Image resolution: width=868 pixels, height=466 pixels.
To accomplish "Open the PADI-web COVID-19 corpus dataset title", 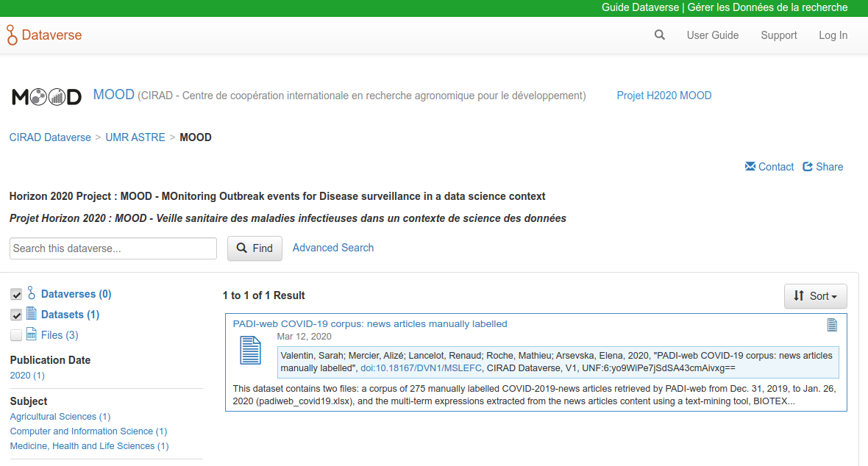I will 370,324.
